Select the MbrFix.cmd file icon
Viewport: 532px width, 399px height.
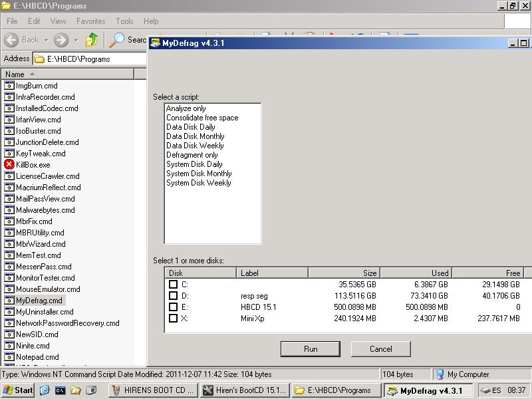[x=9, y=221]
